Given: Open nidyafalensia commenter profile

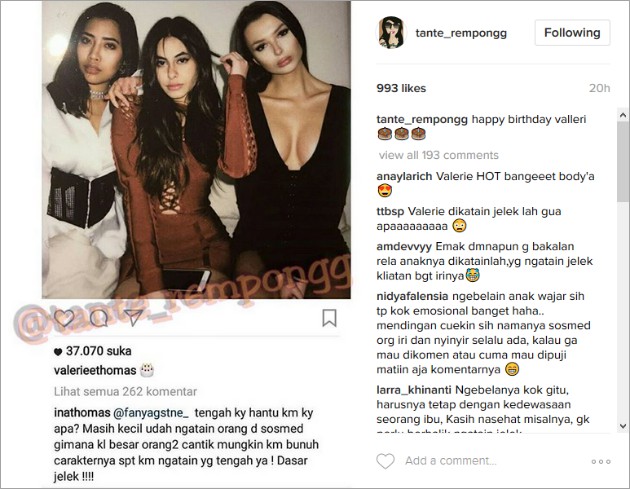Looking at the screenshot, I should pyautogui.click(x=412, y=297).
